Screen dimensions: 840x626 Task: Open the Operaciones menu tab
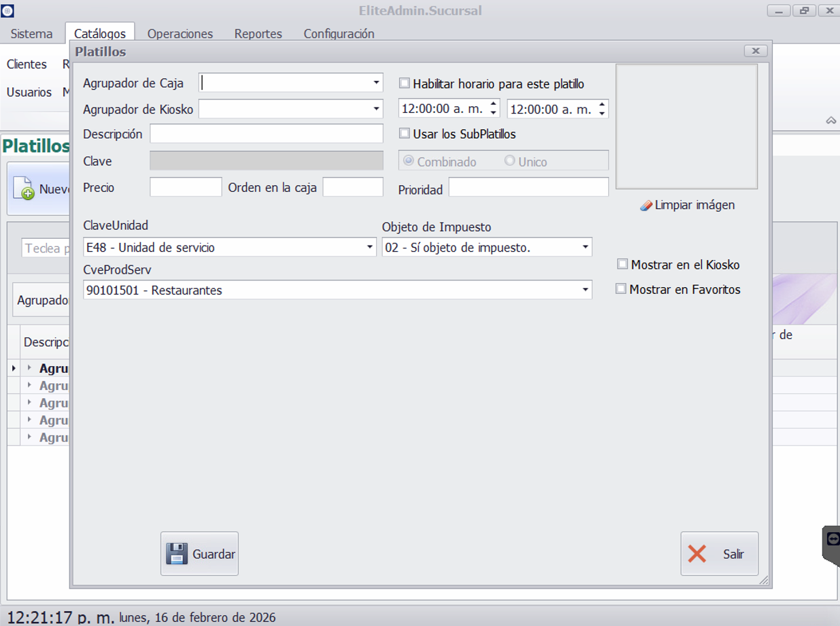[x=180, y=33]
